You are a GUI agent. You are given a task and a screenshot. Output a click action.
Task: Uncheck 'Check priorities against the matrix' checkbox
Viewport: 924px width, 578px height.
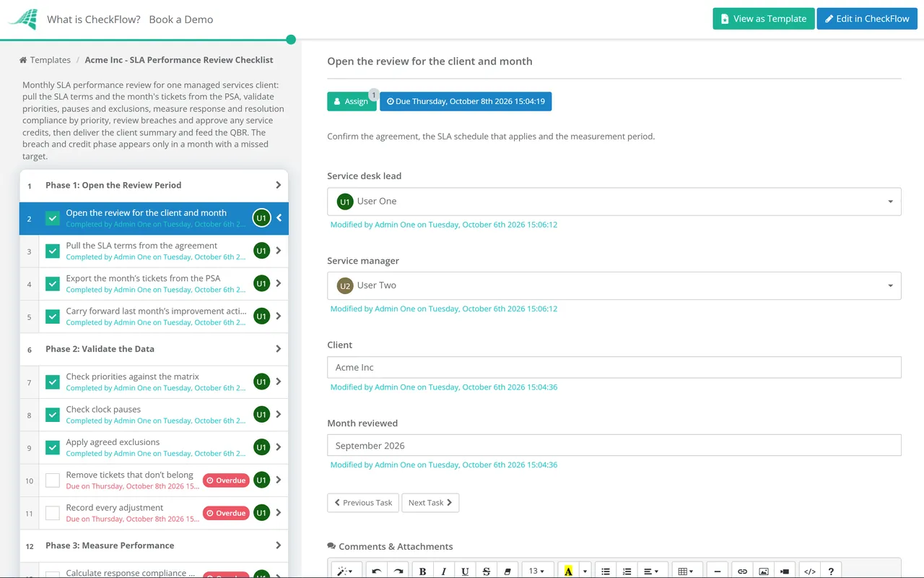(53, 382)
